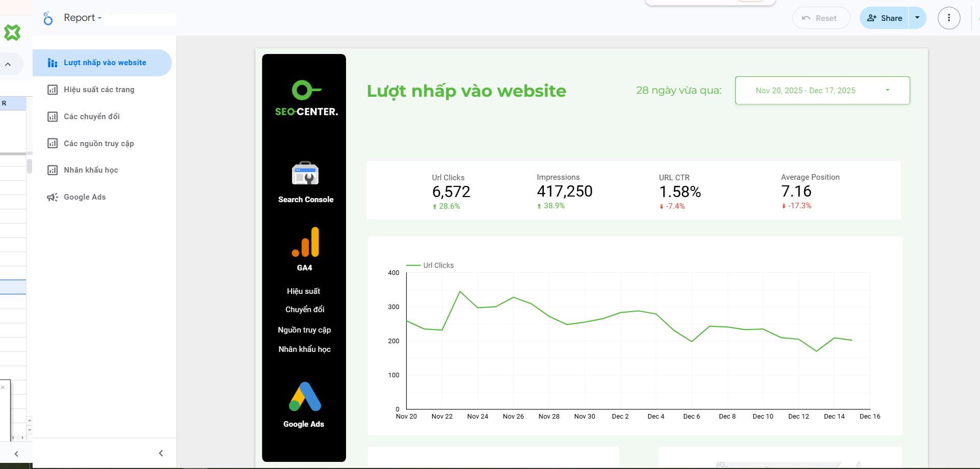Open the three-dot more options menu
The image size is (980, 469).
948,18
